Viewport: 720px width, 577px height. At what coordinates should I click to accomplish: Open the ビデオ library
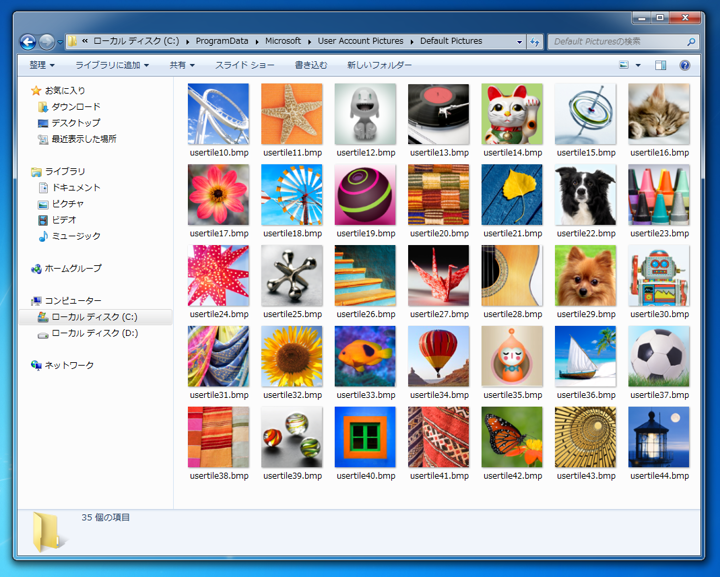tap(57, 220)
